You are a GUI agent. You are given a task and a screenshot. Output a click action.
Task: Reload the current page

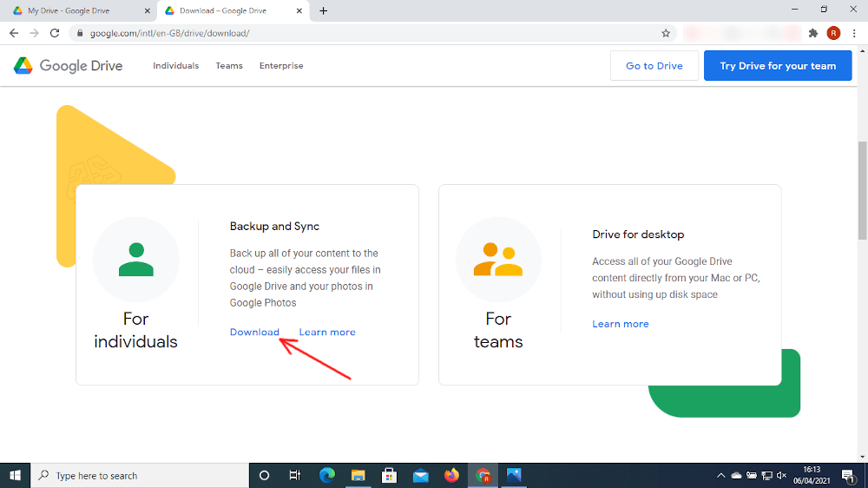54,33
